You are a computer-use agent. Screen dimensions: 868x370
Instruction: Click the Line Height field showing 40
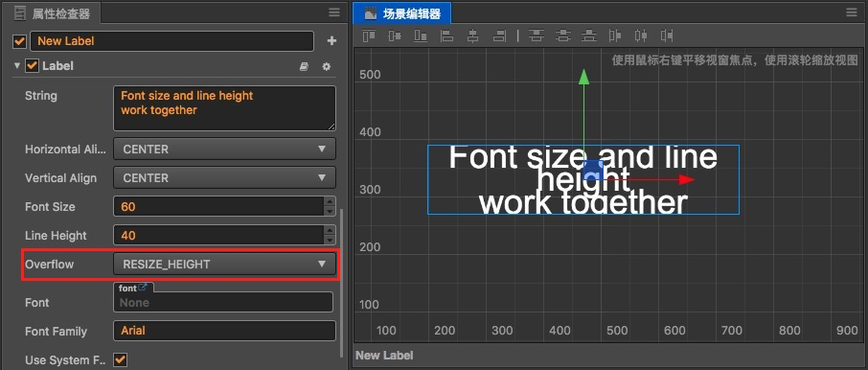pos(218,236)
